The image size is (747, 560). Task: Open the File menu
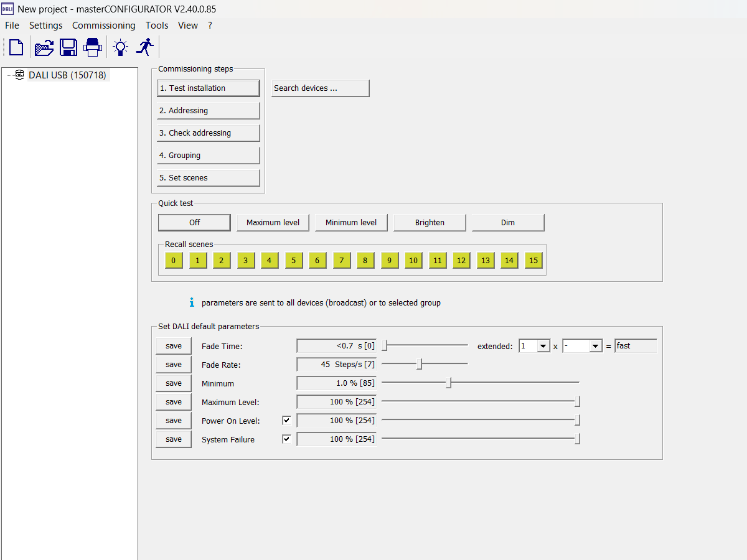coord(12,26)
